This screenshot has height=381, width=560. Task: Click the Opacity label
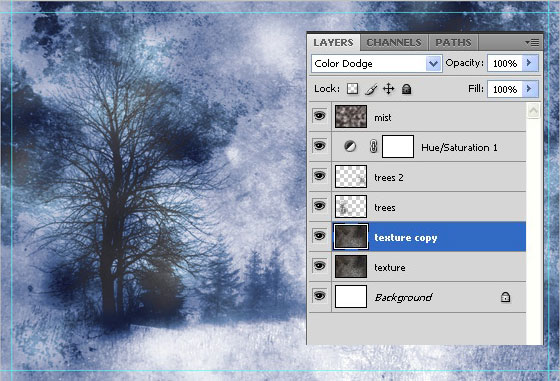point(465,63)
